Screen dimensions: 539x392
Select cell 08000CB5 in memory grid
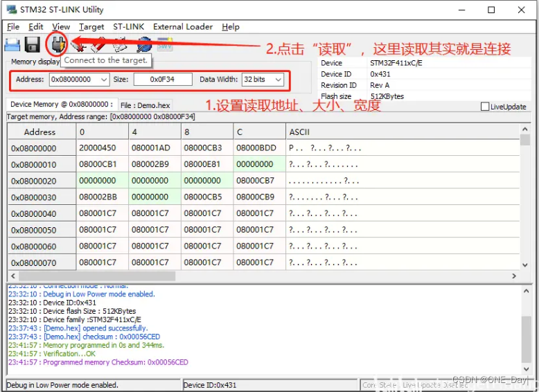(207, 197)
